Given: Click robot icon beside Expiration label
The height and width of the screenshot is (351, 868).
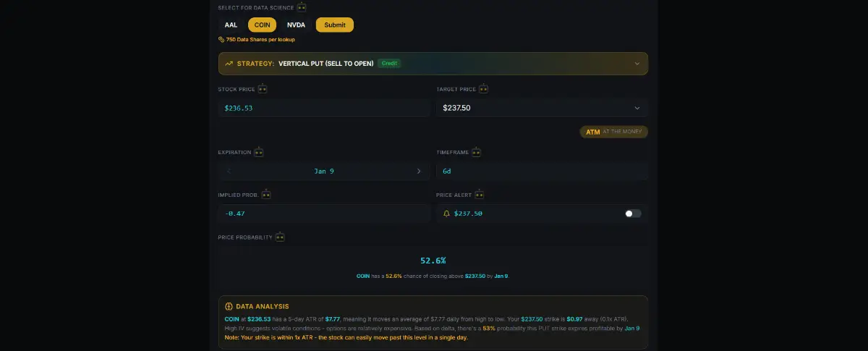Looking at the screenshot, I should pyautogui.click(x=258, y=153).
